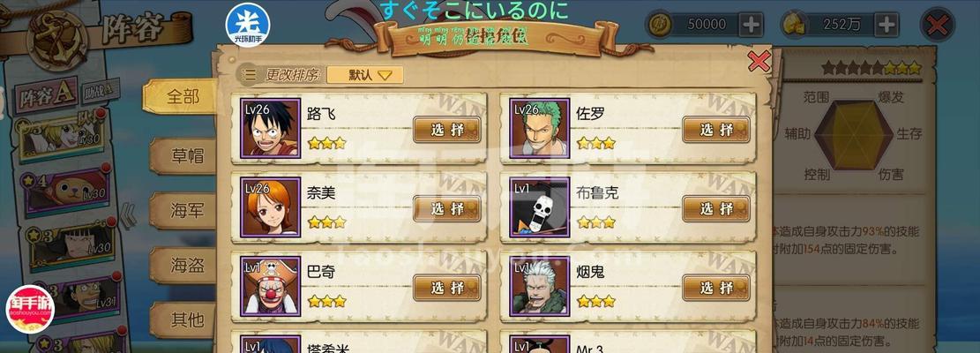980x353 pixels.
Task: Choose 布鲁克 with the 选择 button
Action: pos(715,208)
